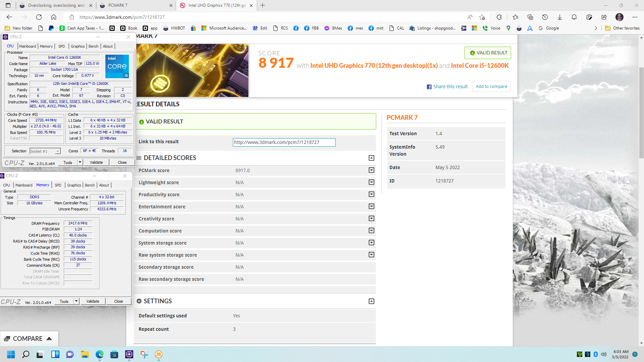Open the Favorites list icon
This screenshot has width=644, height=362.
click(515, 17)
